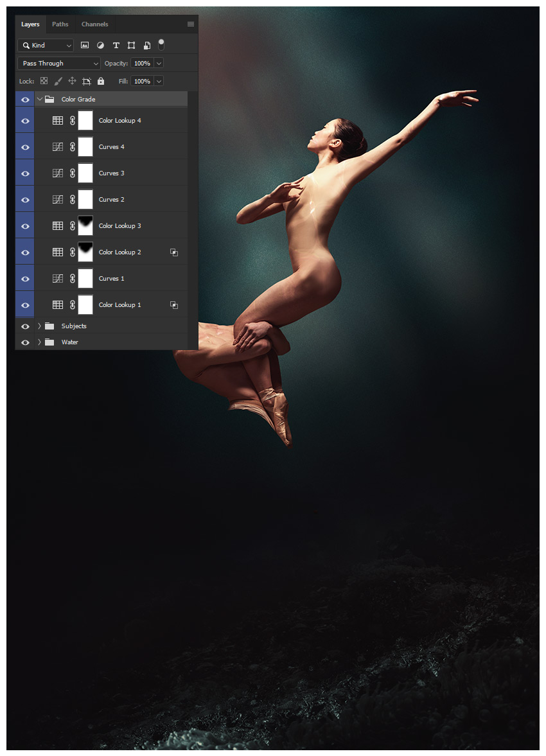Hide the Water group
546x756 pixels.
click(x=25, y=342)
